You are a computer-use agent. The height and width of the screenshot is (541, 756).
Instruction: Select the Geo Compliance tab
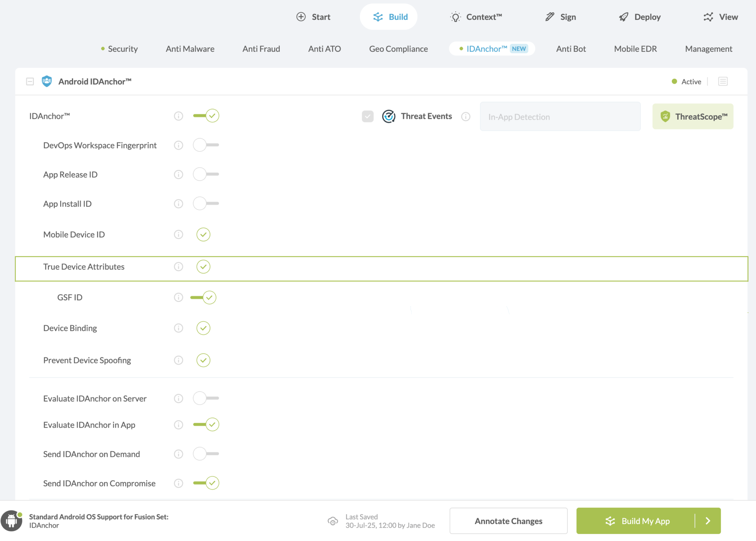tap(398, 48)
